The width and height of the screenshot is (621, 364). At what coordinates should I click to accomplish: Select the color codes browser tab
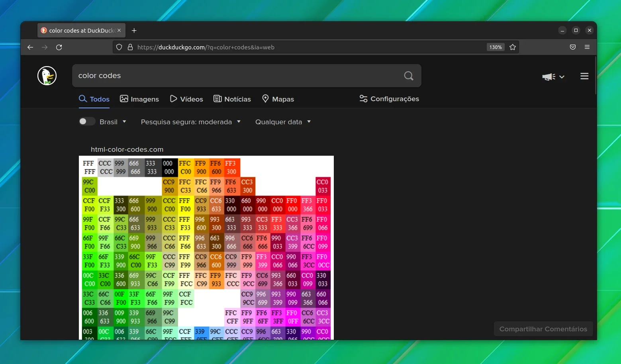82,30
